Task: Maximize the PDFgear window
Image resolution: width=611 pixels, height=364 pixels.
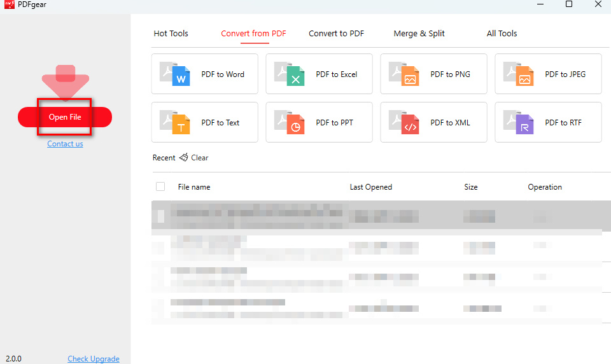Action: [x=569, y=4]
